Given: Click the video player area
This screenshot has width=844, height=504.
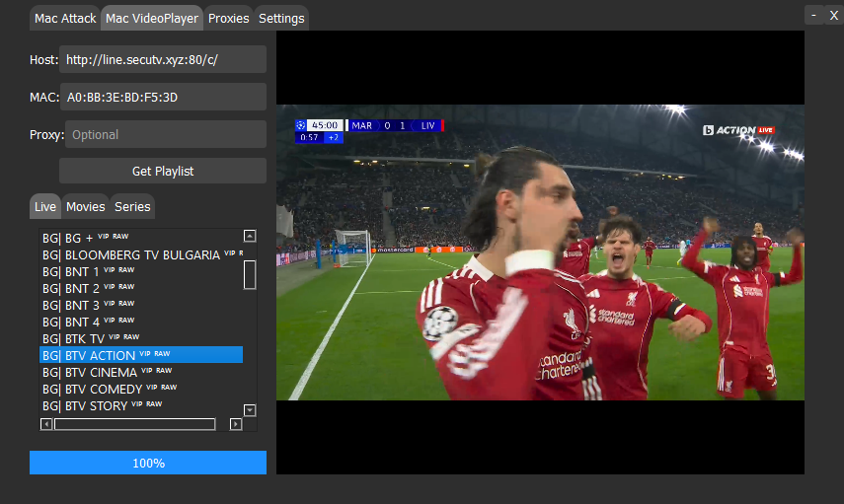Looking at the screenshot, I should (x=540, y=252).
